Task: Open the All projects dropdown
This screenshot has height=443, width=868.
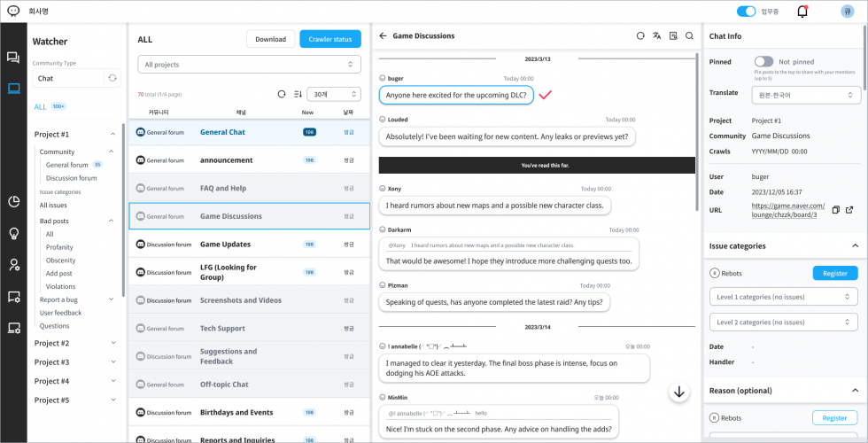Action: point(249,64)
